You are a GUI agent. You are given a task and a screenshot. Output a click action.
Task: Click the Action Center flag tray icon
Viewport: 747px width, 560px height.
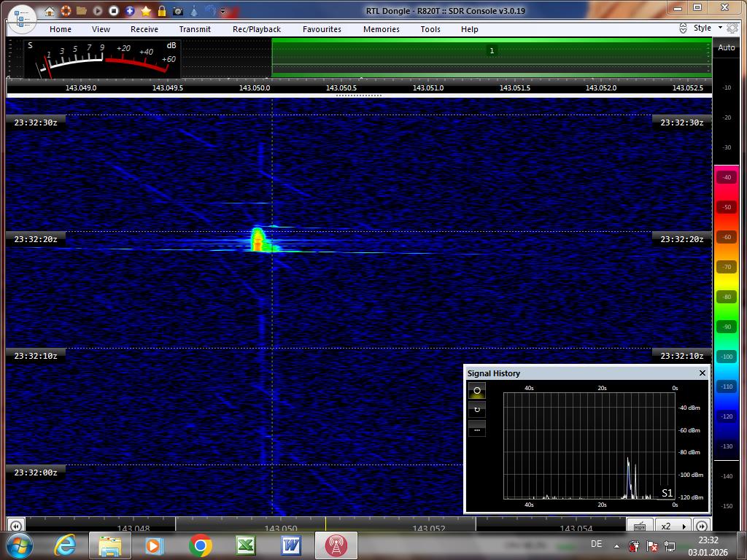click(652, 545)
